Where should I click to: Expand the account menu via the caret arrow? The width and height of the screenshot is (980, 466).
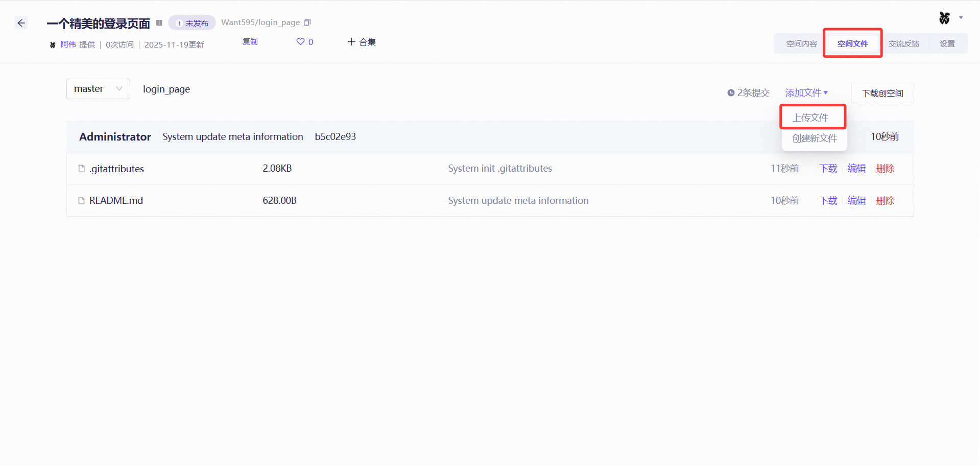click(x=962, y=17)
